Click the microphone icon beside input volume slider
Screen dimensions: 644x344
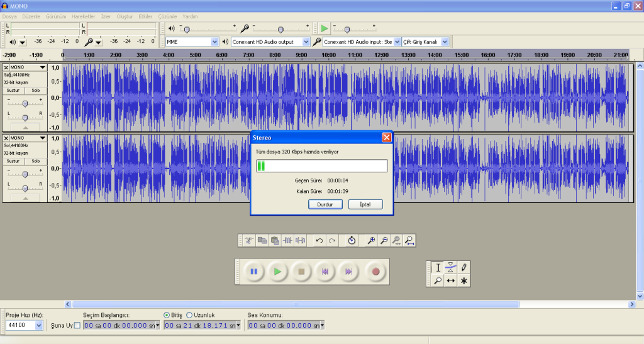(x=245, y=28)
